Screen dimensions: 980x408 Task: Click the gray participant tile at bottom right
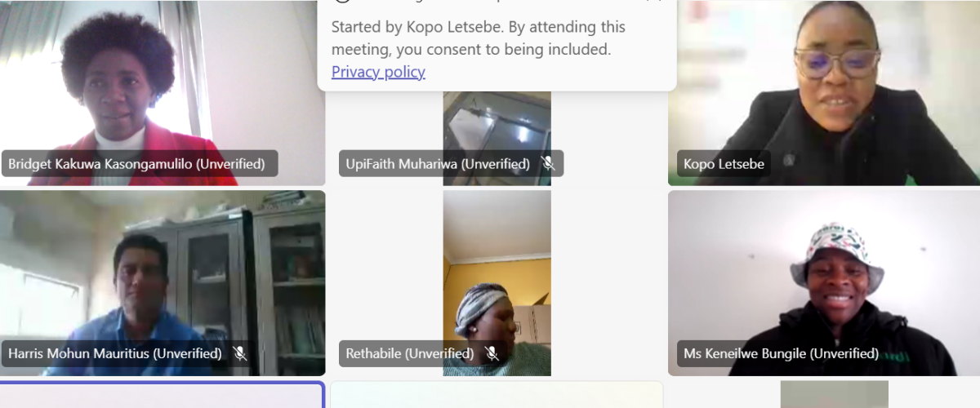834,394
